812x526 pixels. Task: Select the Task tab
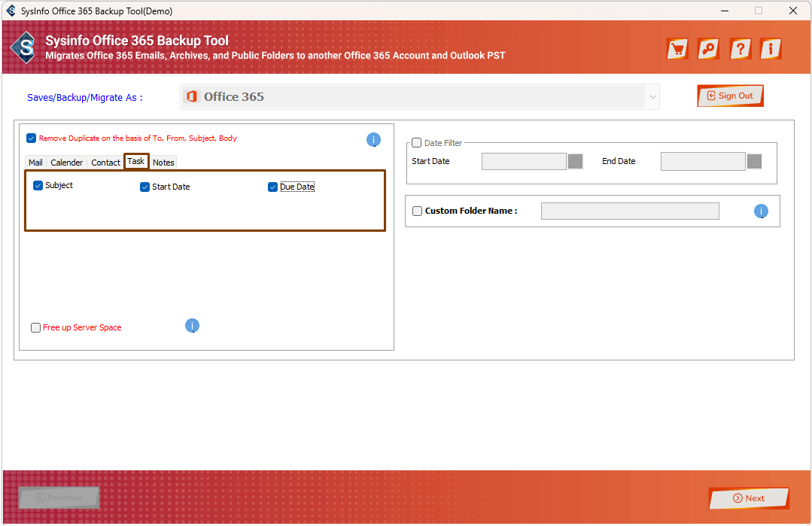136,162
